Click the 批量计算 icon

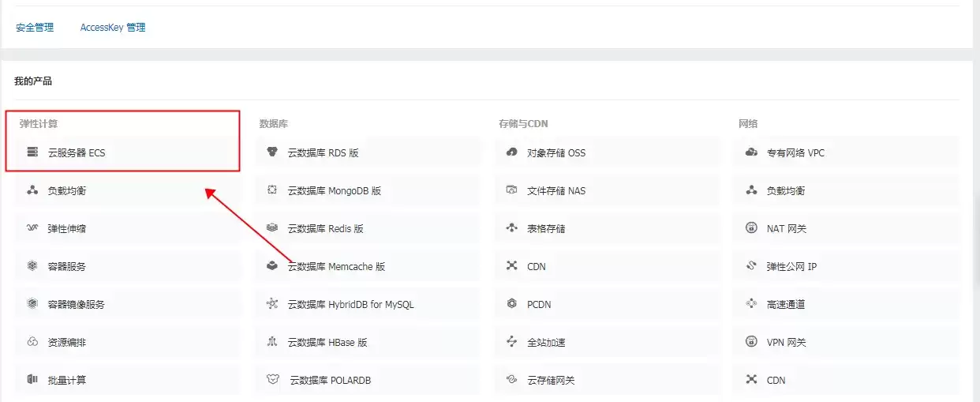(32, 380)
